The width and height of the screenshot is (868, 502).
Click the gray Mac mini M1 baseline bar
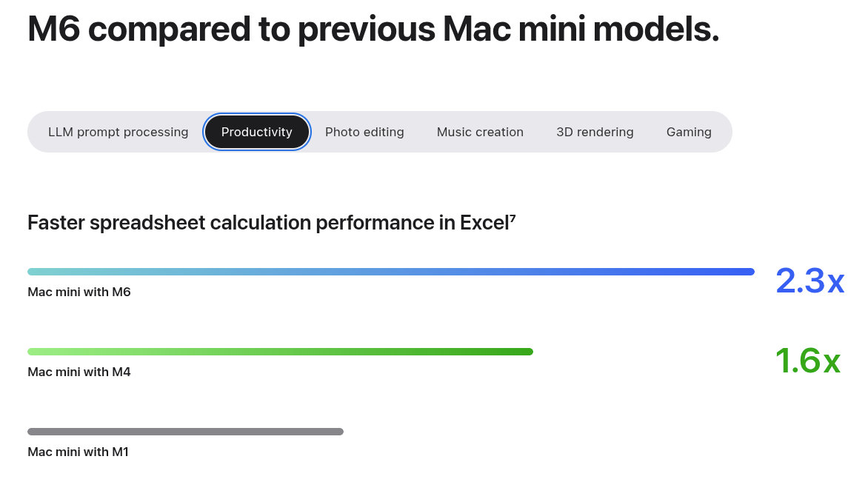tap(185, 432)
